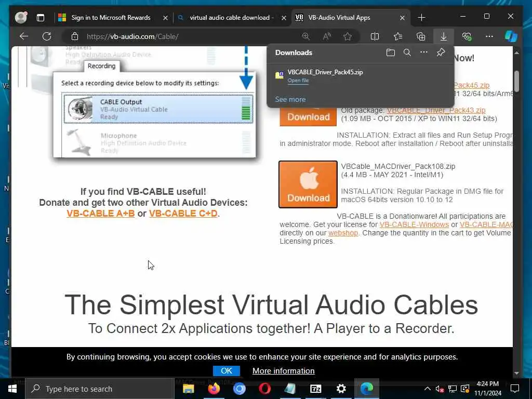
Task: Open More information about cookies
Action: [x=283, y=371]
